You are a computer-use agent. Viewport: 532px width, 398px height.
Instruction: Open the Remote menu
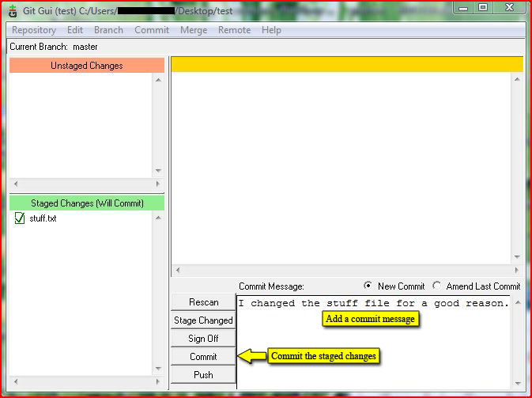pyautogui.click(x=234, y=30)
